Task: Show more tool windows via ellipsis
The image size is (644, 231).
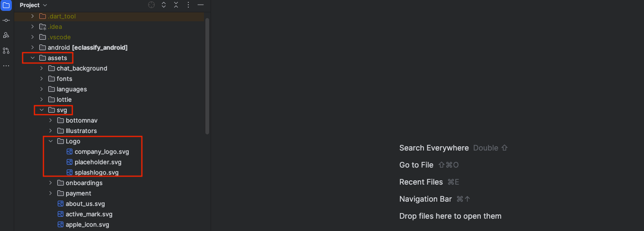Action: pyautogui.click(x=6, y=66)
